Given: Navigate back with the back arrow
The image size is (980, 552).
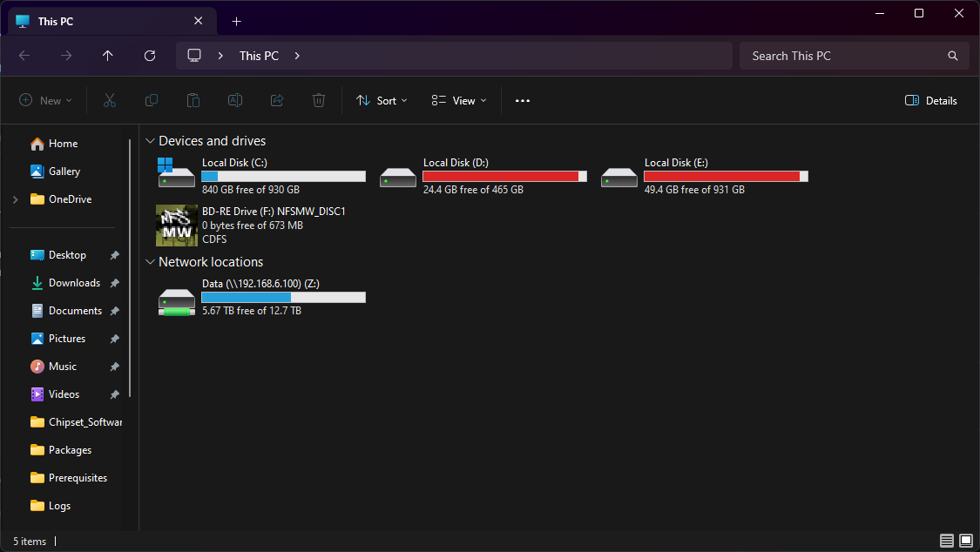Looking at the screenshot, I should coord(24,55).
